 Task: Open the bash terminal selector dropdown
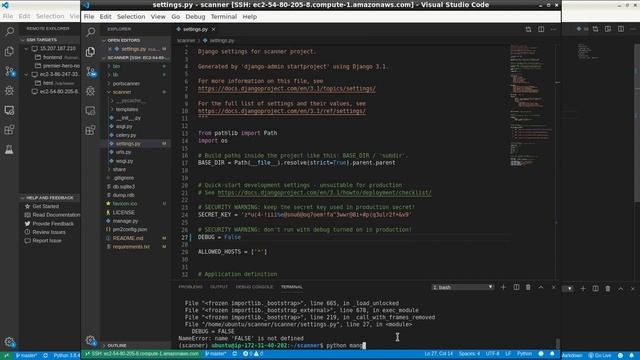point(462,287)
